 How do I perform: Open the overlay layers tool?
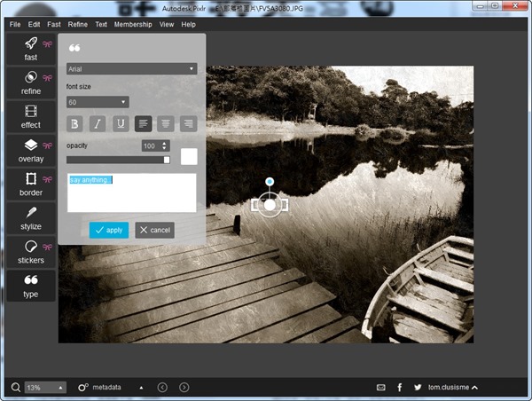pos(30,151)
